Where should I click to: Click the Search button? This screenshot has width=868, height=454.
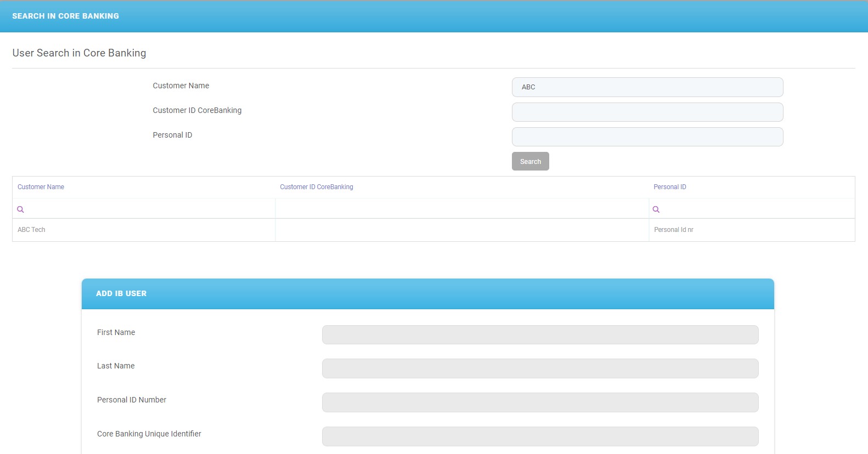(x=530, y=161)
